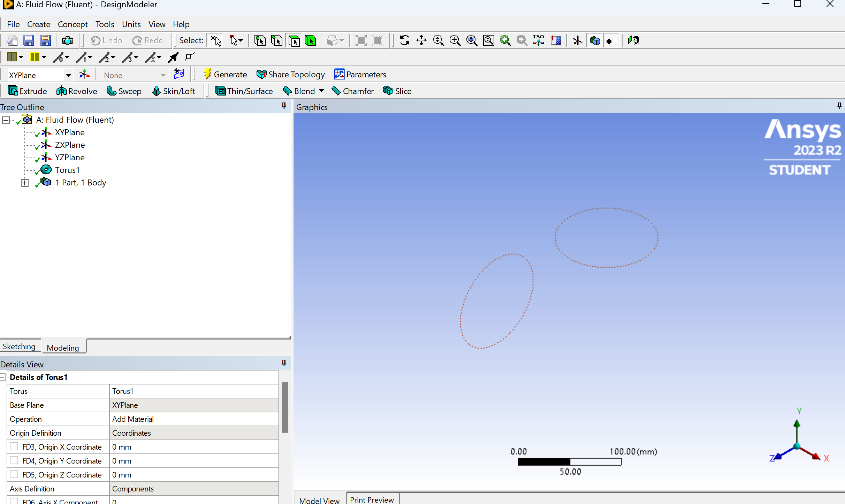This screenshot has width=845, height=504.
Task: Activate the Pan view tool
Action: pos(421,40)
